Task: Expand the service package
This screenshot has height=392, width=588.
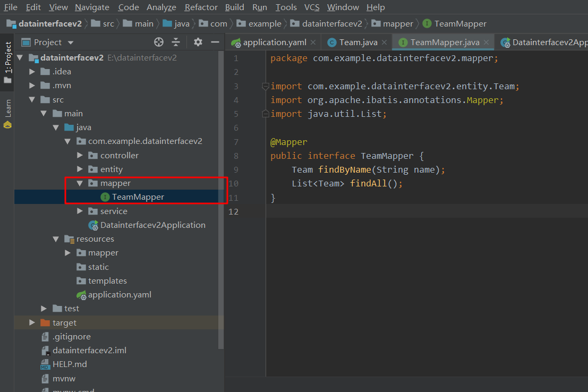Action: pos(80,211)
